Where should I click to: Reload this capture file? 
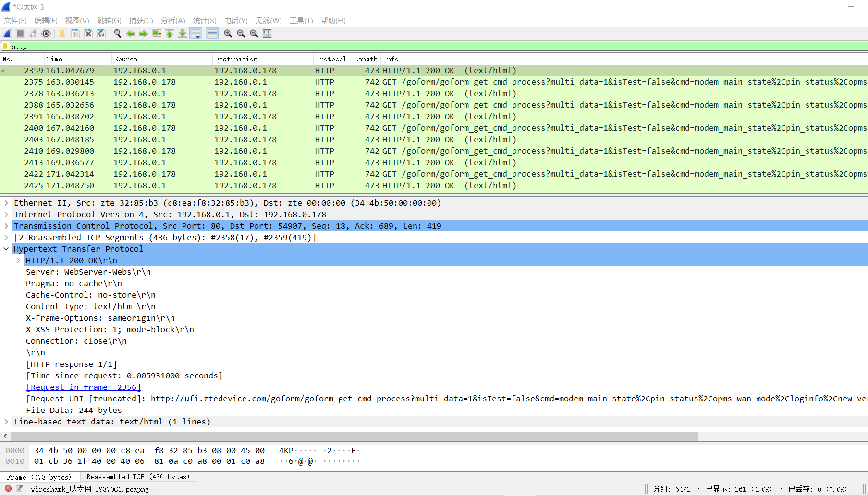pyautogui.click(x=101, y=34)
